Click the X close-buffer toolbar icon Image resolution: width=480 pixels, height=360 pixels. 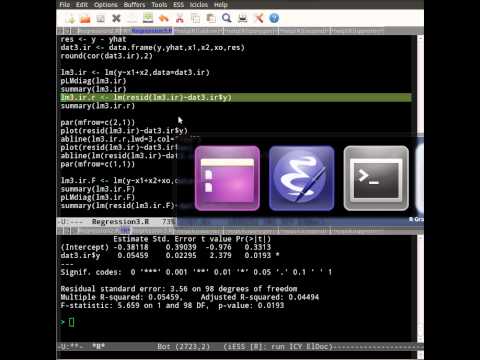coord(116,18)
